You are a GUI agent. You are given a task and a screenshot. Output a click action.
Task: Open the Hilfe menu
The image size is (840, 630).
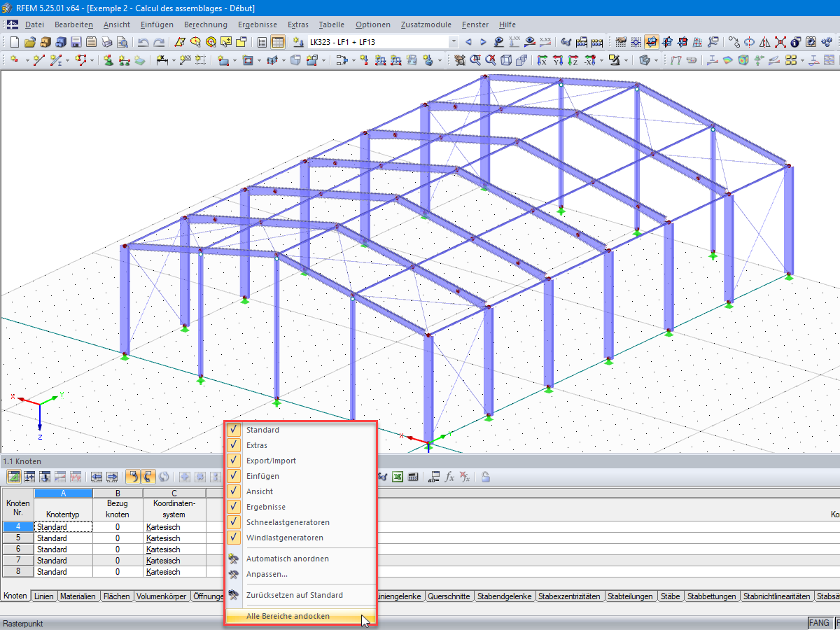tap(507, 24)
